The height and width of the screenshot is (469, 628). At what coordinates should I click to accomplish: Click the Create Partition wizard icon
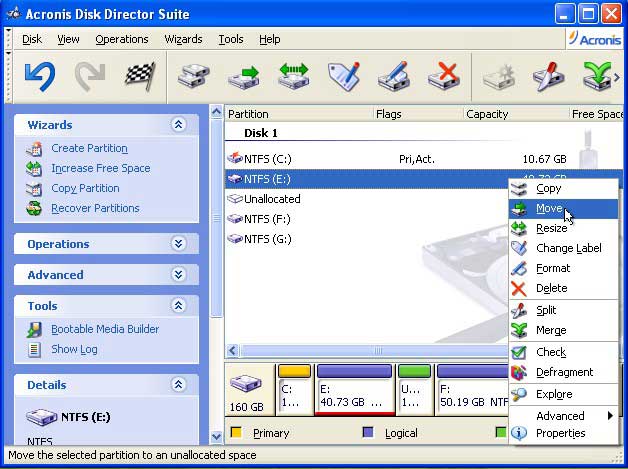click(x=34, y=149)
